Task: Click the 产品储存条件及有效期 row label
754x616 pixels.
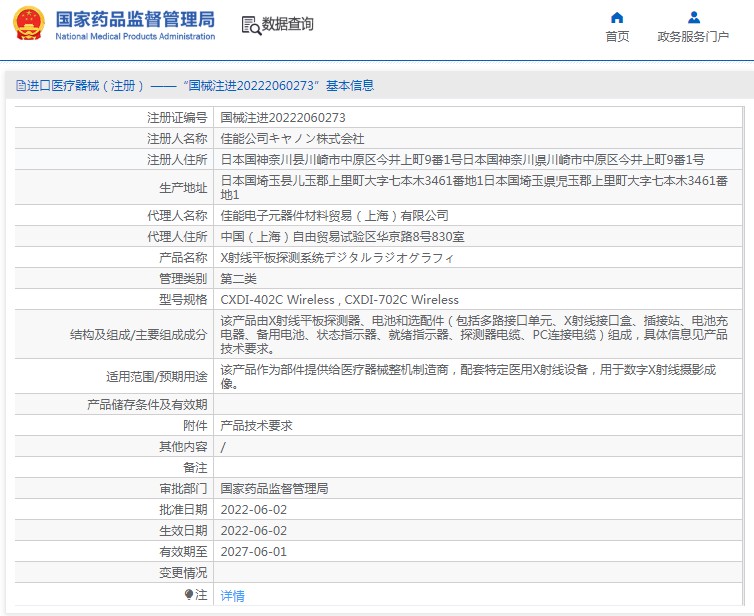Action: tap(147, 404)
